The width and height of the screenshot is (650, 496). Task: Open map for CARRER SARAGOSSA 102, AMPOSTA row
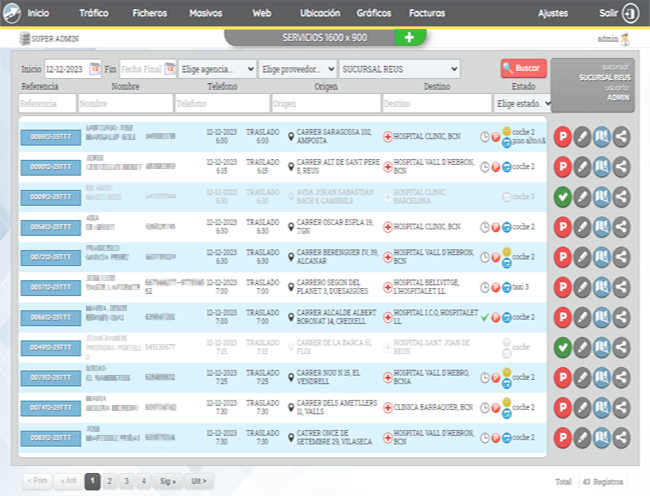pyautogui.click(x=602, y=137)
